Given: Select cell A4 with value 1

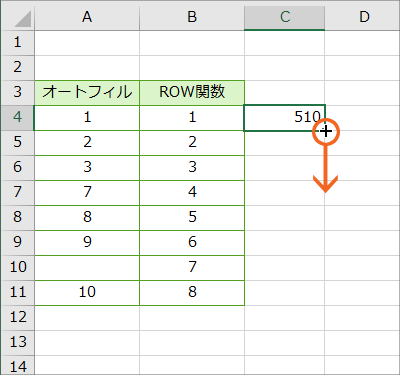Looking at the screenshot, I should [x=87, y=118].
